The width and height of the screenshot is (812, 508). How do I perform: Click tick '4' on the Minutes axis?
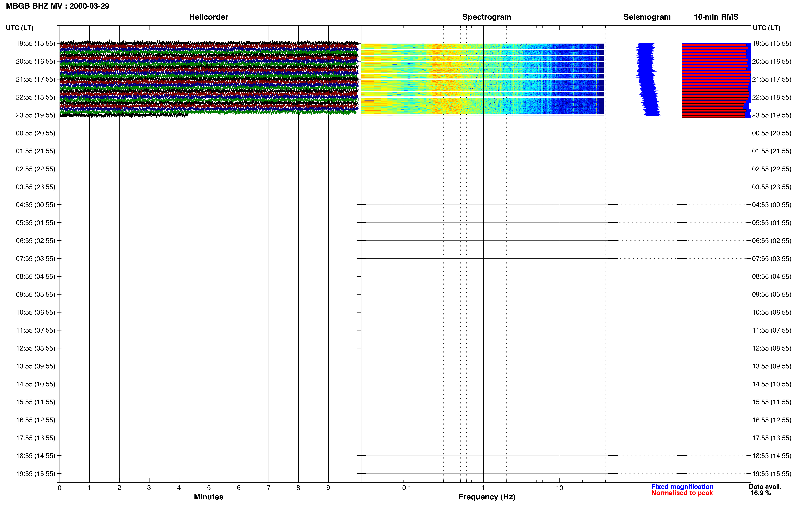click(179, 487)
